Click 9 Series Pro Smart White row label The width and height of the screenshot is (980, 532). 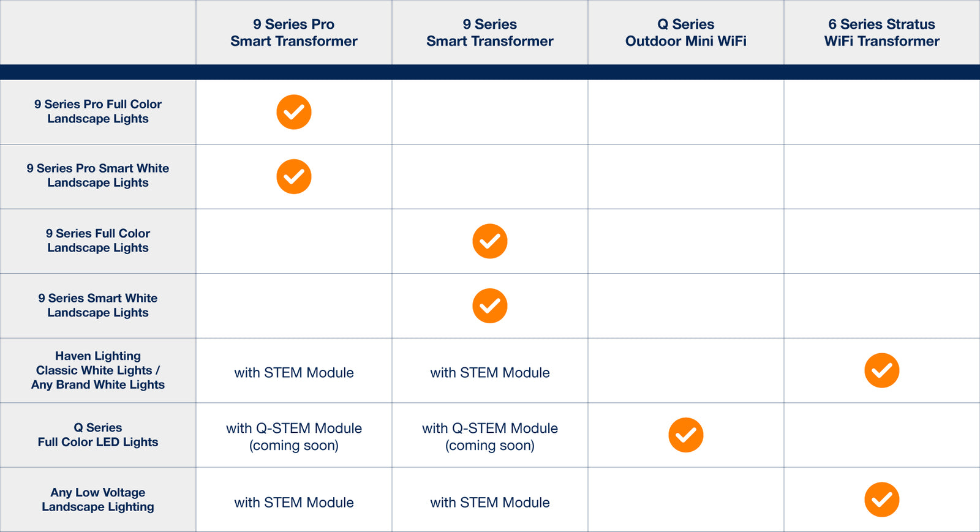(98, 176)
